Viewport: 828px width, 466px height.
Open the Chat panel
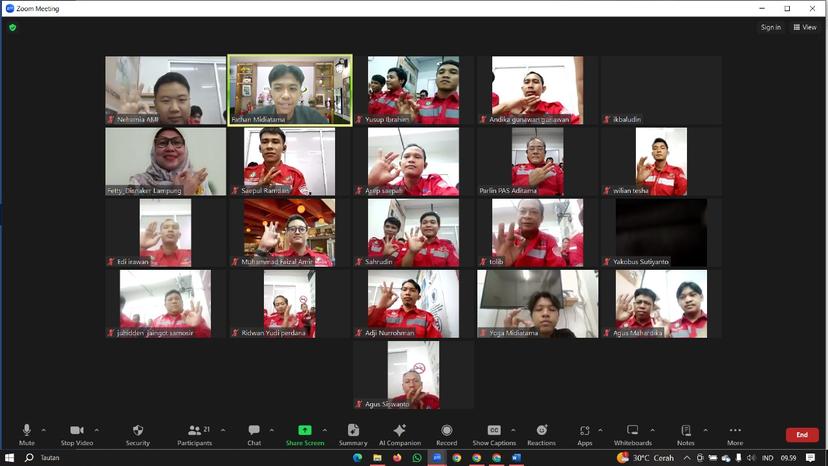[254, 435]
